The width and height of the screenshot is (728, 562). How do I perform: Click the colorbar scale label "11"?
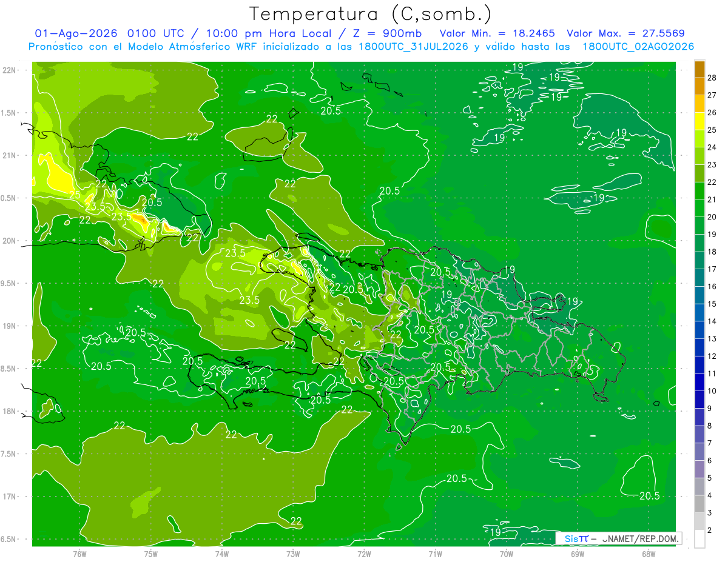click(712, 373)
